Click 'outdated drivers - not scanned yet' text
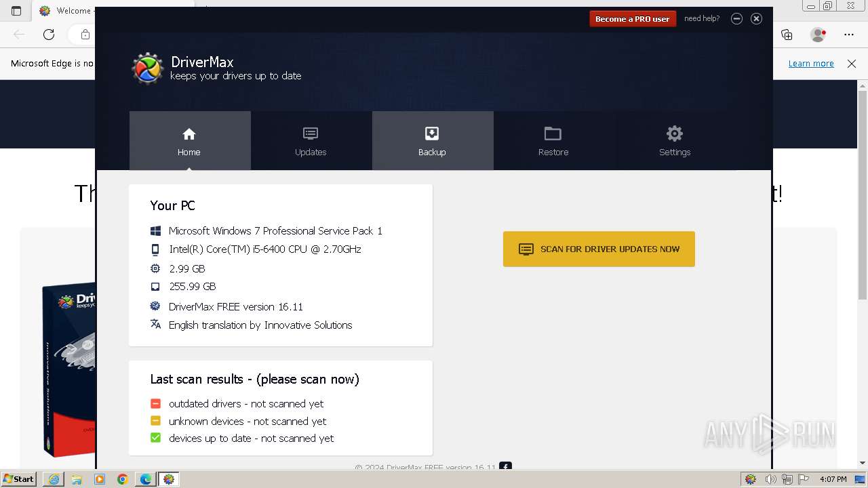This screenshot has height=488, width=868. 246,403
